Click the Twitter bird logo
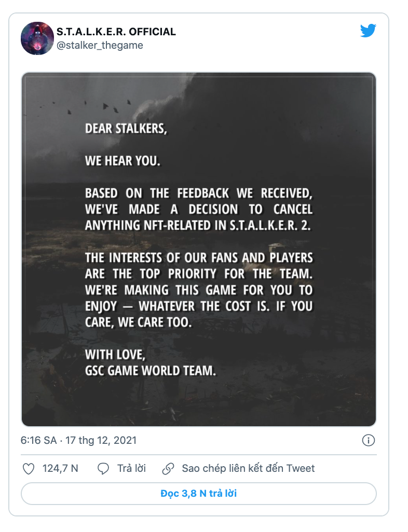Viewport: 408px width, 532px height. [x=368, y=31]
